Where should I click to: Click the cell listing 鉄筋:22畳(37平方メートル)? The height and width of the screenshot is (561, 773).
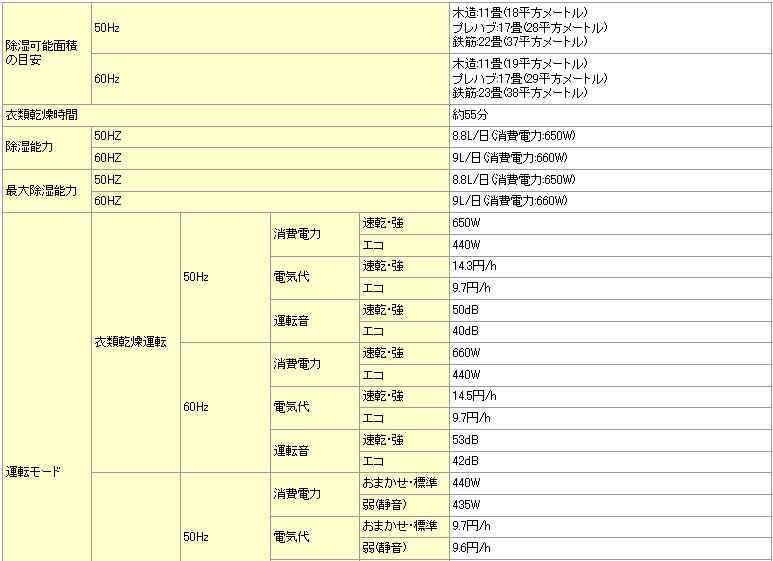tap(610, 28)
